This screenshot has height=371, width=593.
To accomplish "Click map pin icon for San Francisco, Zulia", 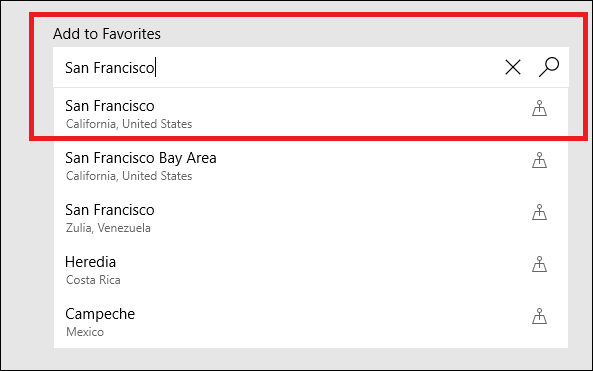I will click(539, 212).
